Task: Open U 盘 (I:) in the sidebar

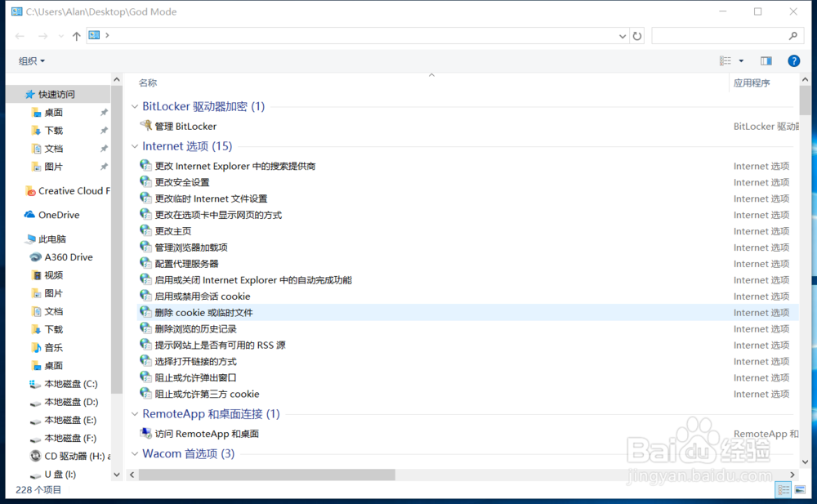Action: pyautogui.click(x=60, y=475)
